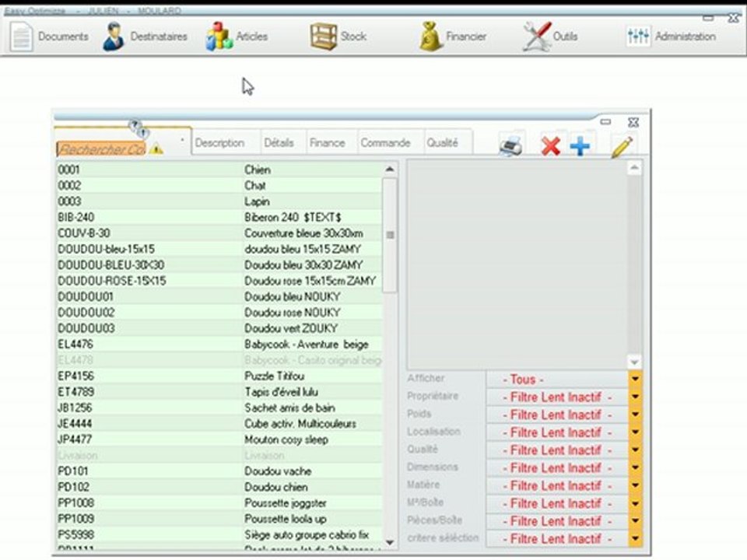
Task: Select JB1256 Sachet amis de bain
Action: point(219,408)
